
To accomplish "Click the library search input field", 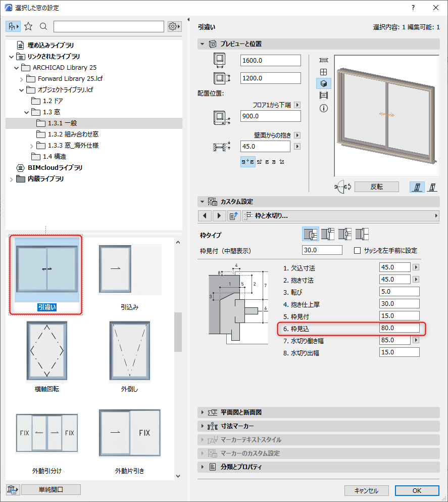I will point(109,27).
